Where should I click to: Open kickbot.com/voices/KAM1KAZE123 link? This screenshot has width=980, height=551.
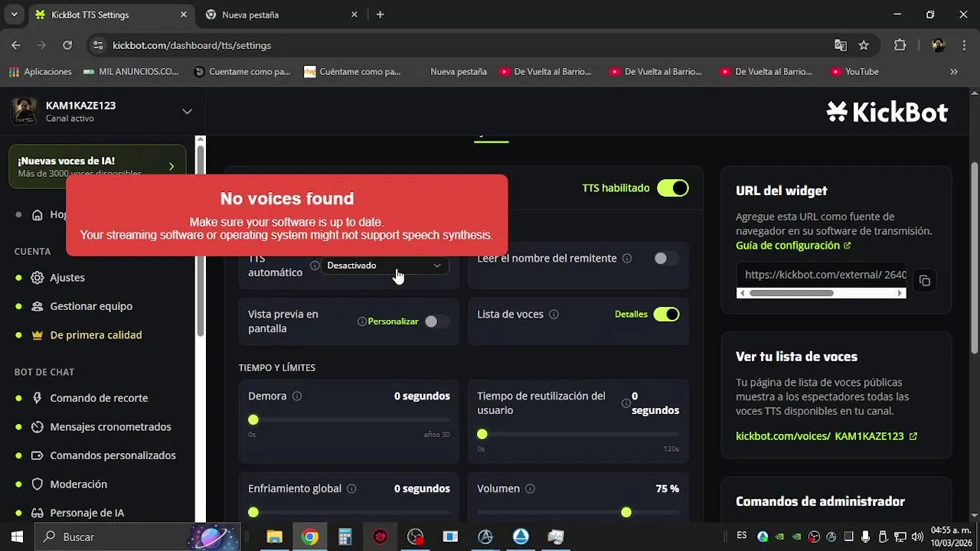[826, 436]
